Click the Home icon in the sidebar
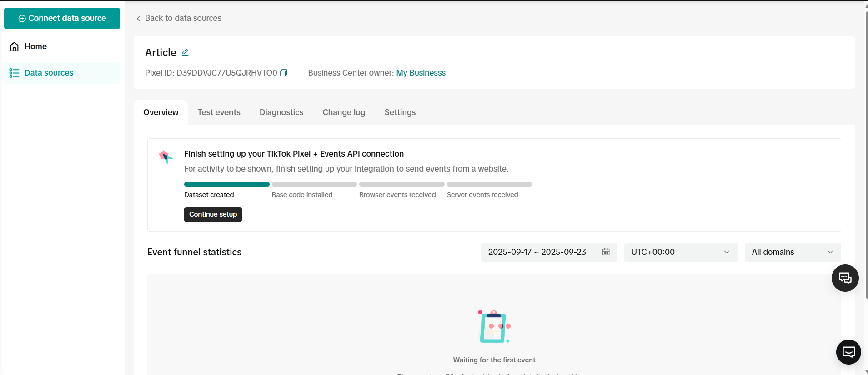 pos(15,46)
